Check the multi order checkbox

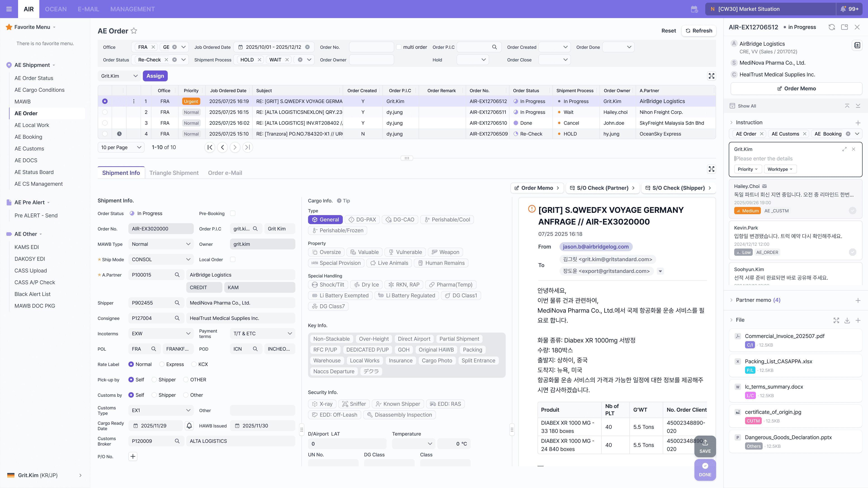[x=399, y=47]
